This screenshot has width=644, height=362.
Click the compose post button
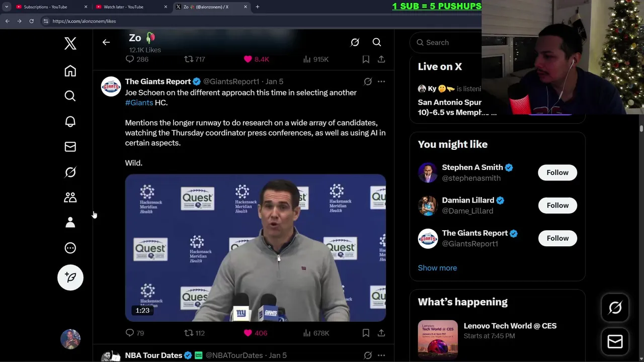tap(70, 278)
